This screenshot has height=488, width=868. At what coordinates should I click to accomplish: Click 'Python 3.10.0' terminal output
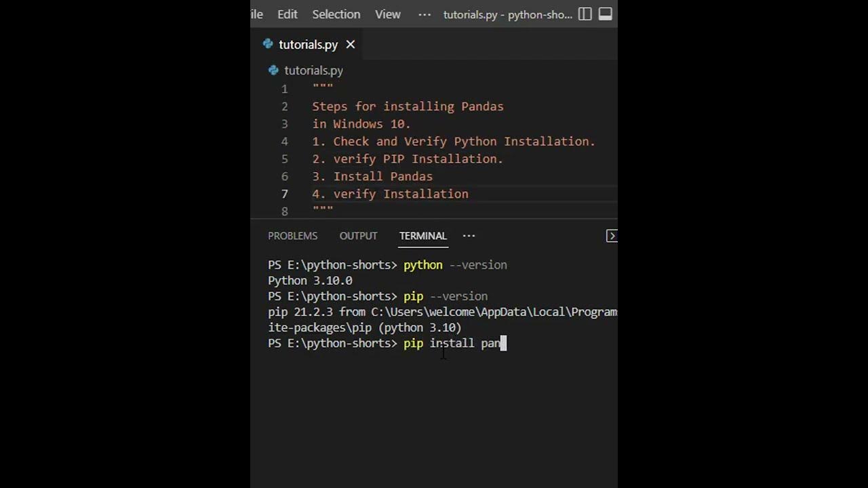coord(310,281)
